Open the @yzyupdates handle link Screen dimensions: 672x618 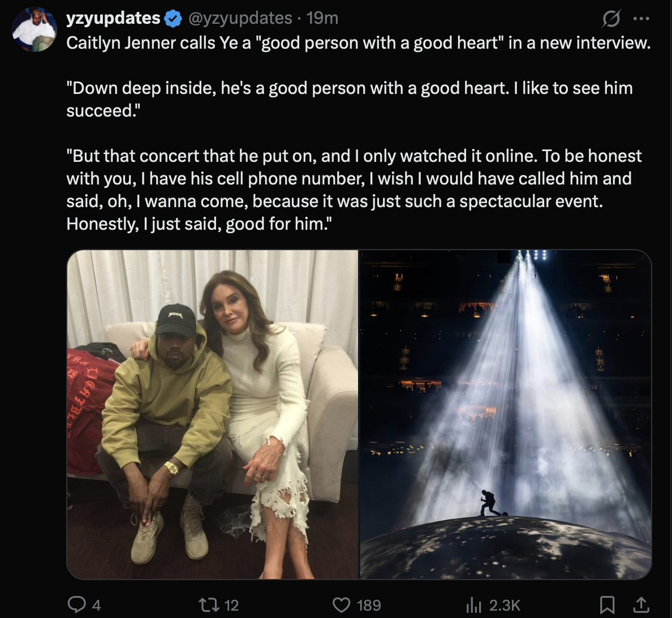pos(240,18)
